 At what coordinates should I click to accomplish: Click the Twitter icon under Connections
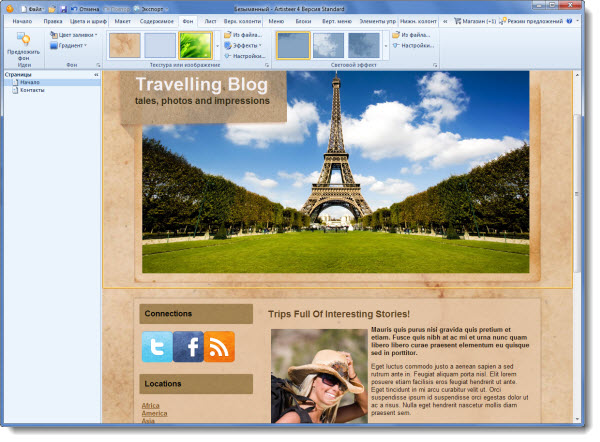[x=157, y=346]
